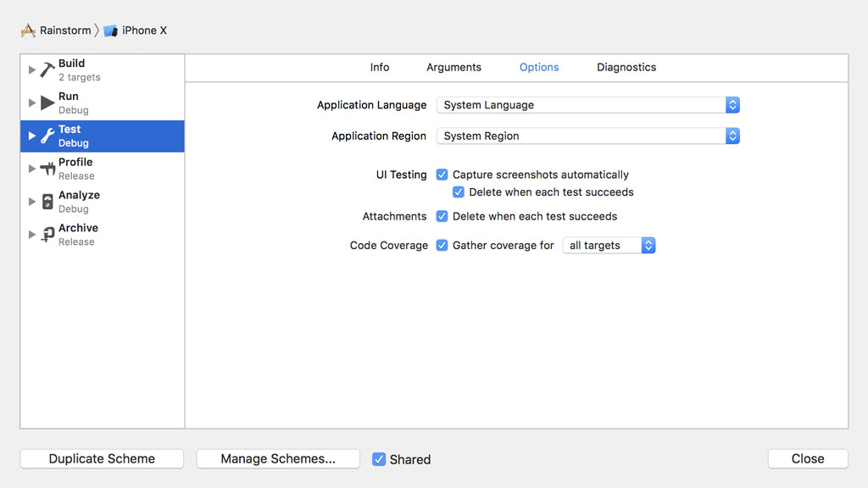Open the Application Region dropdown
868x488 pixels.
[732, 136]
